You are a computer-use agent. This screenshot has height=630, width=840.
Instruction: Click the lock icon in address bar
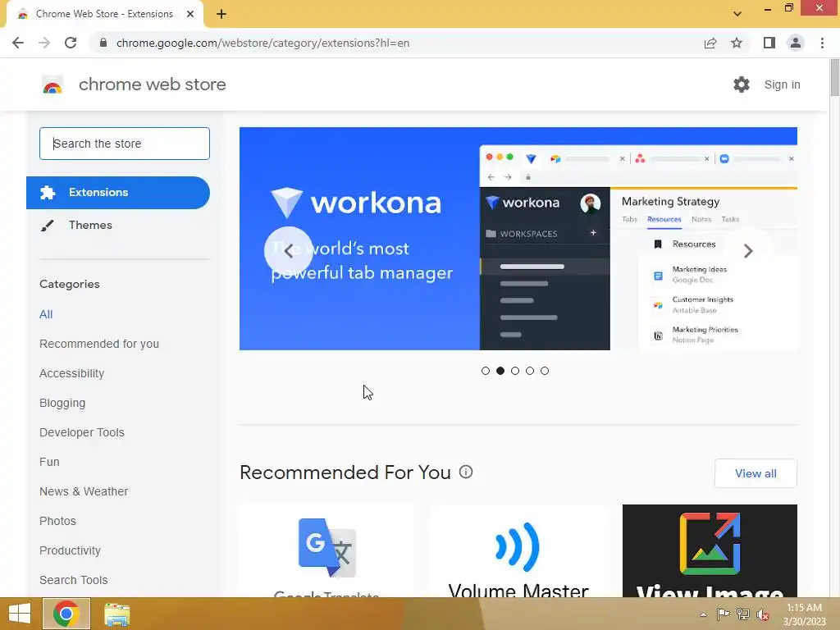tap(103, 43)
